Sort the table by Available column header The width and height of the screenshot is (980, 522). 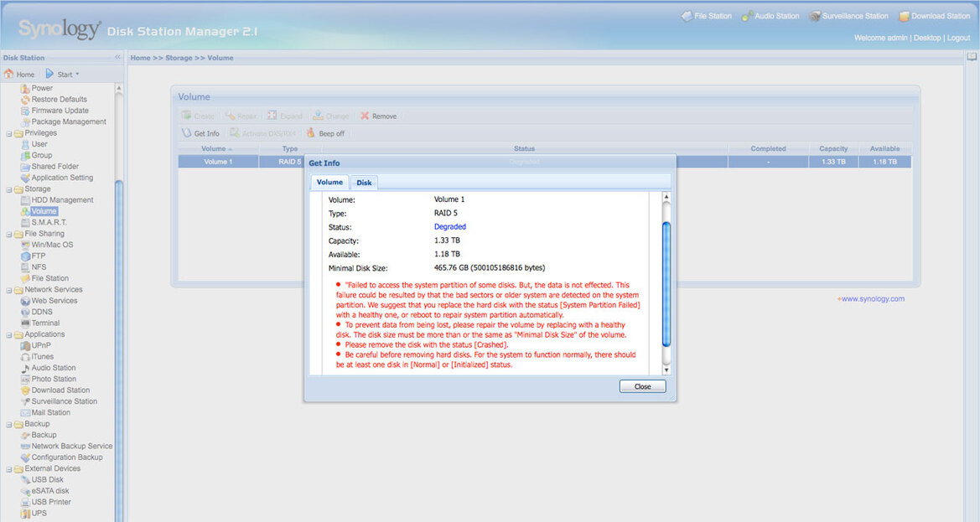[x=884, y=148]
